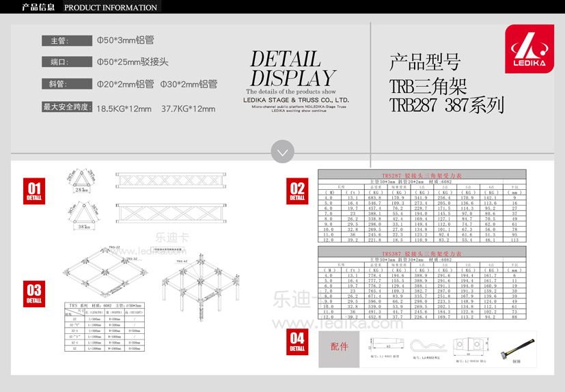Image resolution: width=565 pixels, height=392 pixels.
Task: Click the TRB三角架 model name
Action: tap(428, 87)
